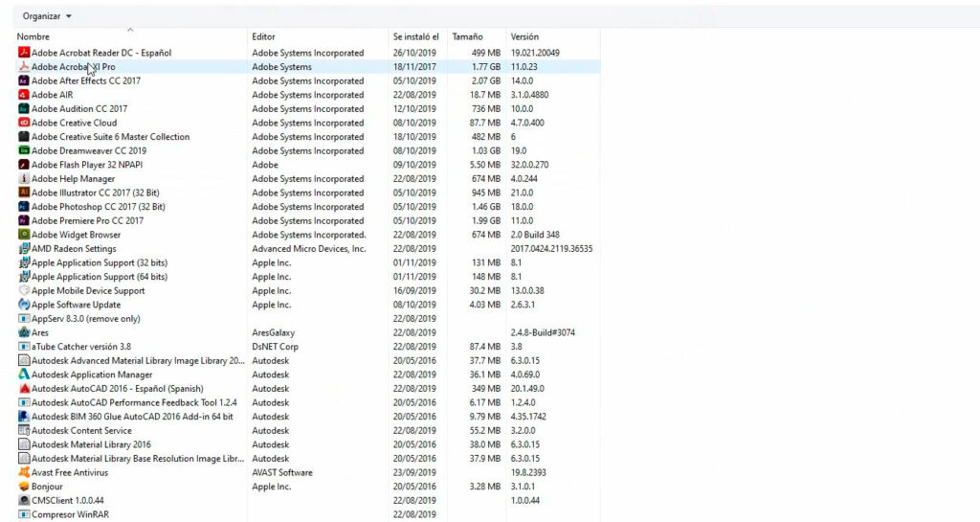Select the Autodesk Material Library 2016 name

pos(91,444)
